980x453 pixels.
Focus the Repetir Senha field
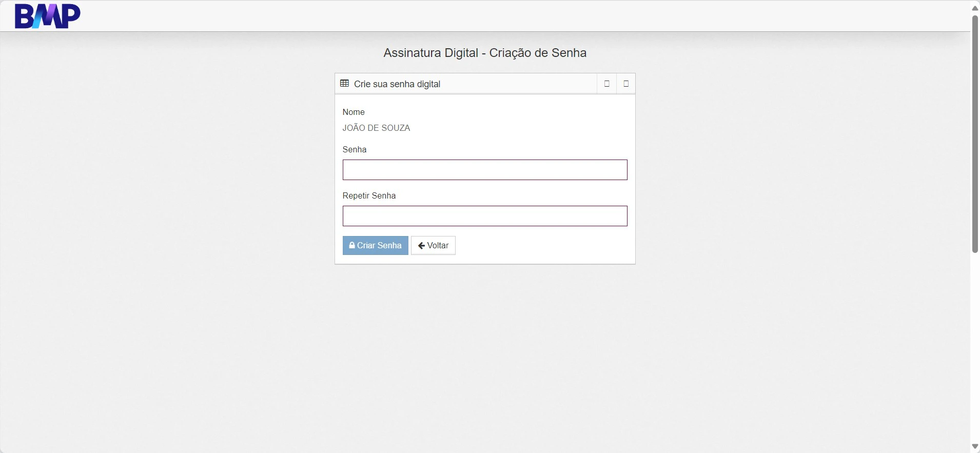click(485, 216)
